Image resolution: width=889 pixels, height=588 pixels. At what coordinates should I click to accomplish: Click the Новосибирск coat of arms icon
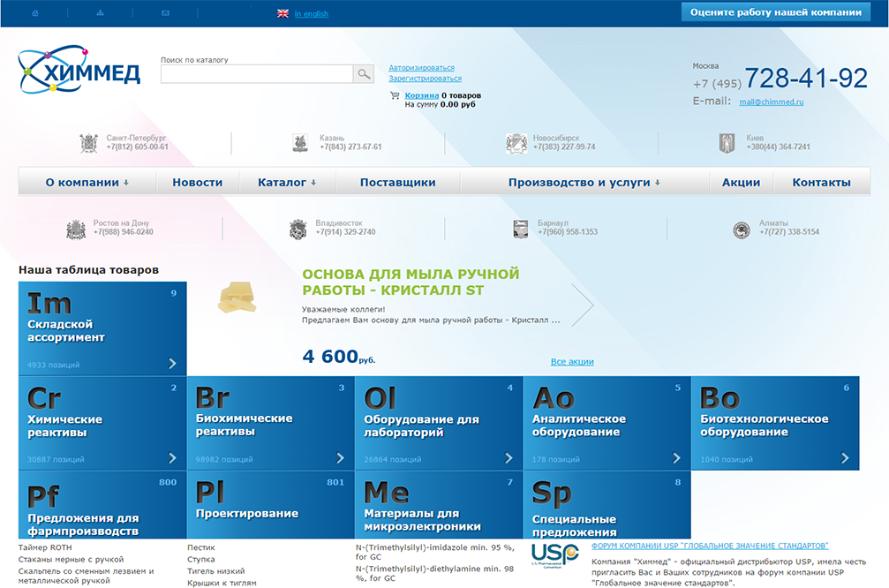coord(516,143)
